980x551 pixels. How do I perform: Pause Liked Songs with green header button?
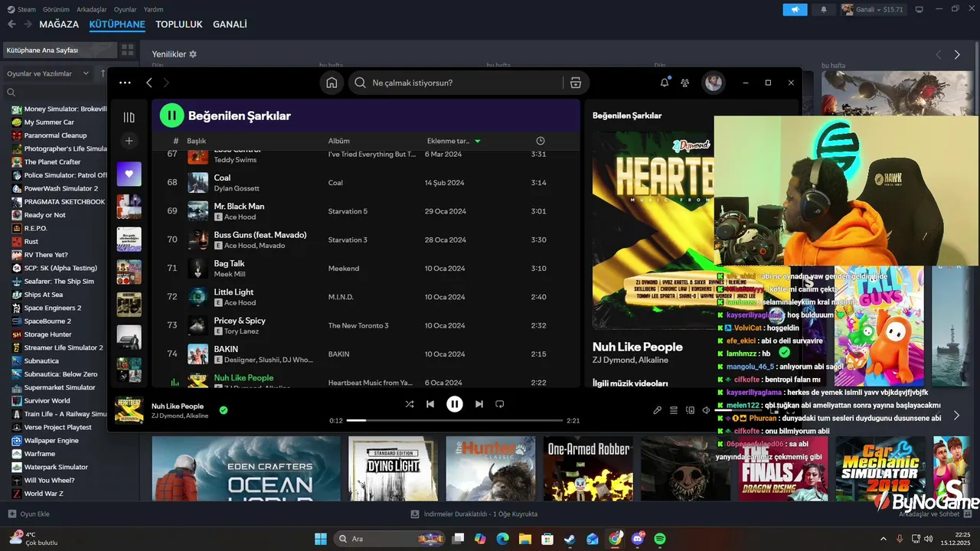tap(171, 116)
